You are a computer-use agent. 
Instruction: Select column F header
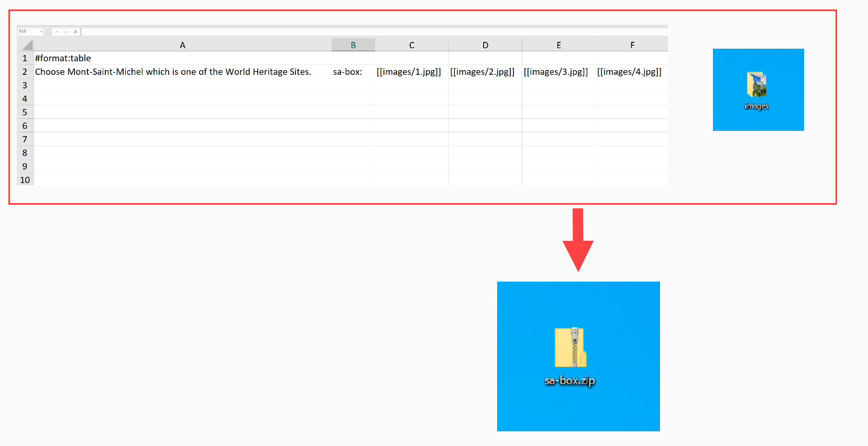coord(632,45)
